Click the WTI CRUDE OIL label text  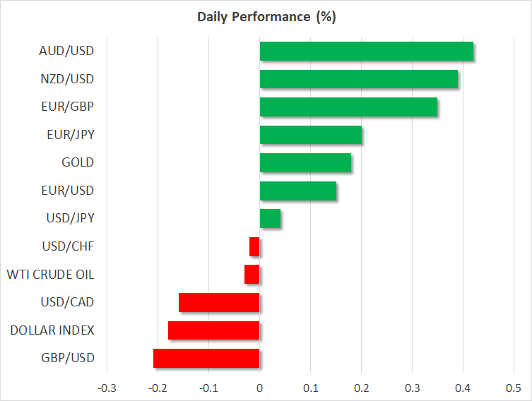(x=50, y=275)
